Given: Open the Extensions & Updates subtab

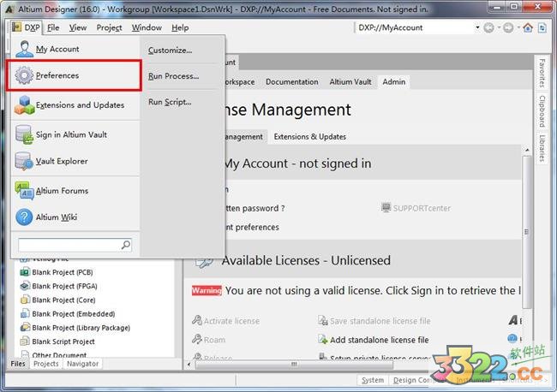Looking at the screenshot, I should pos(309,137).
